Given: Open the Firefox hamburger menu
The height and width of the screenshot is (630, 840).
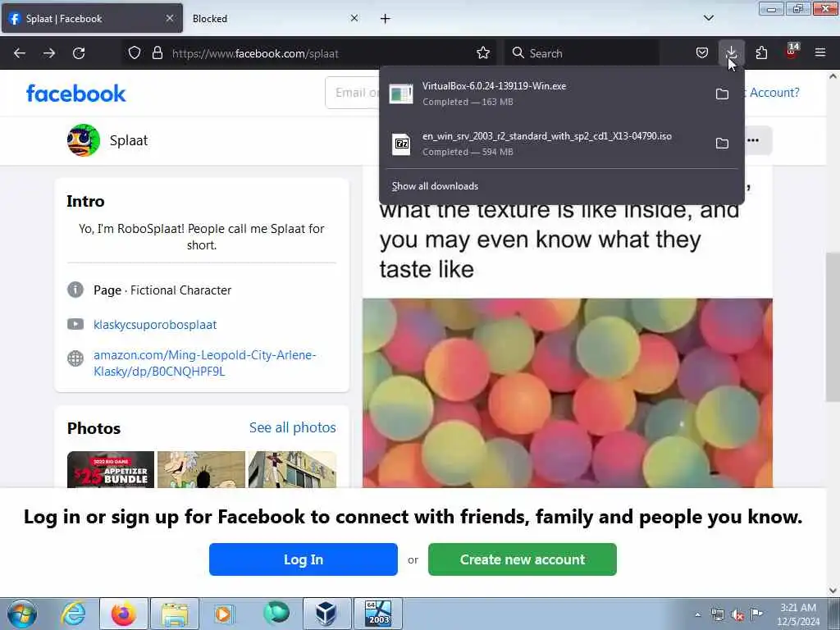Looking at the screenshot, I should pos(820,53).
